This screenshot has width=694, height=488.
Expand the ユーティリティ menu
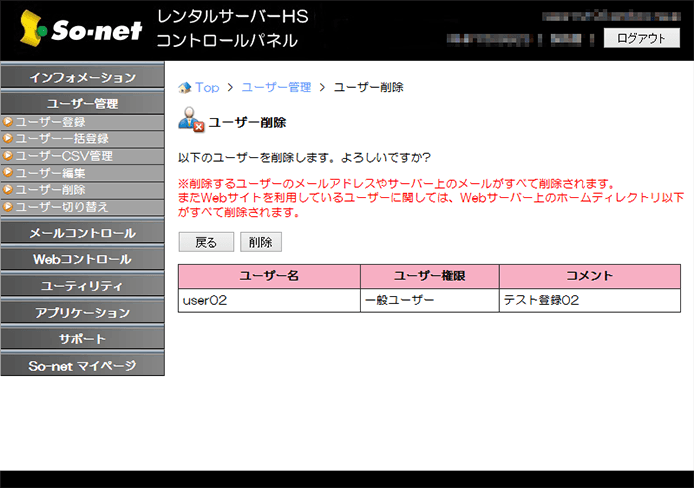tap(82, 286)
